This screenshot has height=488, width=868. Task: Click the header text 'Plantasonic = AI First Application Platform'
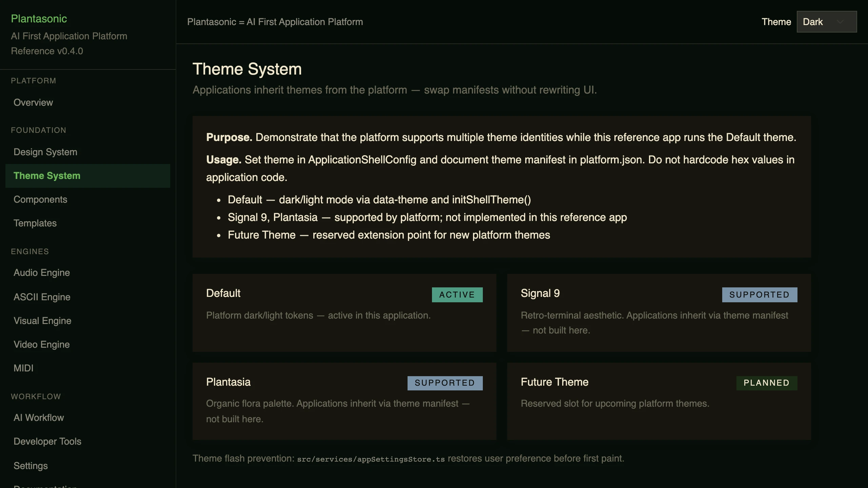275,22
